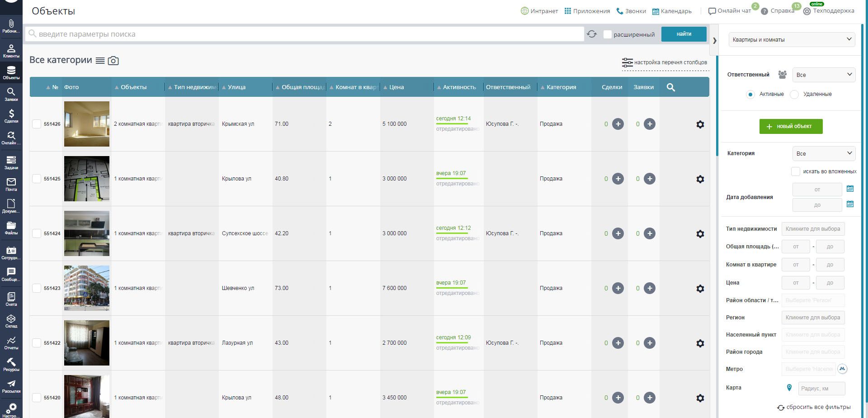Add a deal for object 551425
The width and height of the screenshot is (868, 418).
click(618, 179)
